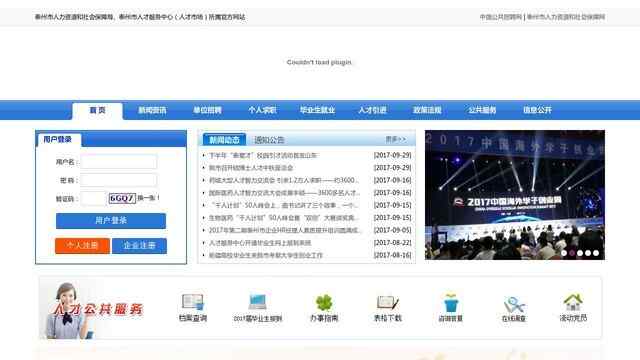Click the [2017-09-05] date text

[x=393, y=230]
